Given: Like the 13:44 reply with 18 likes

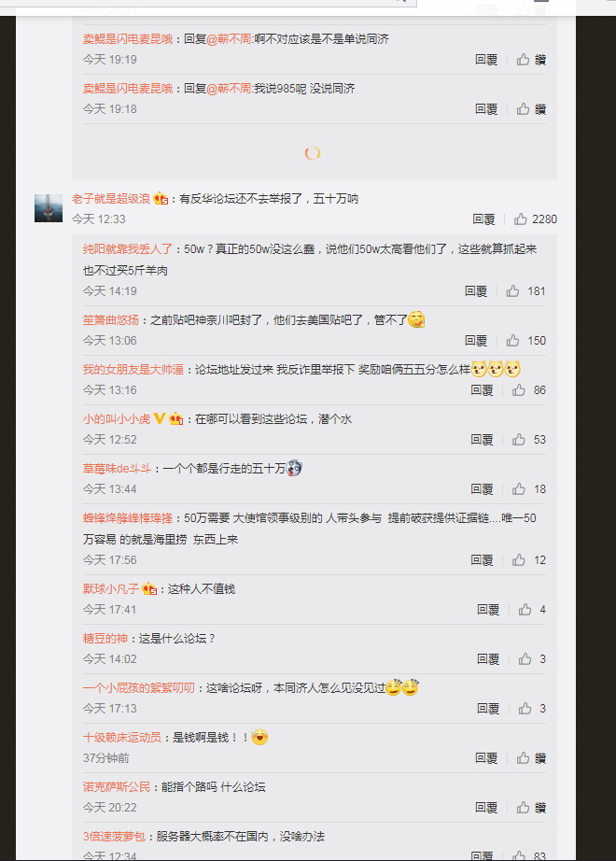Looking at the screenshot, I should (529, 488).
